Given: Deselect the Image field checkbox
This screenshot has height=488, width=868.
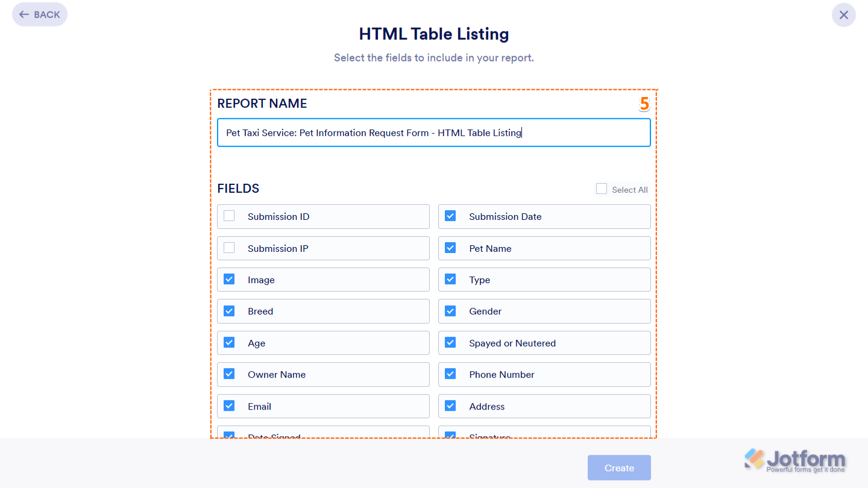Looking at the screenshot, I should (x=229, y=280).
